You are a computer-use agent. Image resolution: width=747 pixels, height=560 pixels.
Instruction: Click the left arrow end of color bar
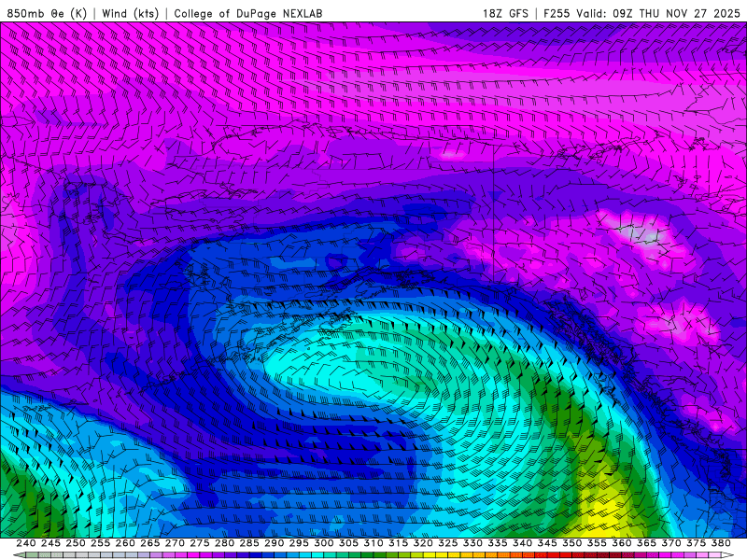pos(20,555)
